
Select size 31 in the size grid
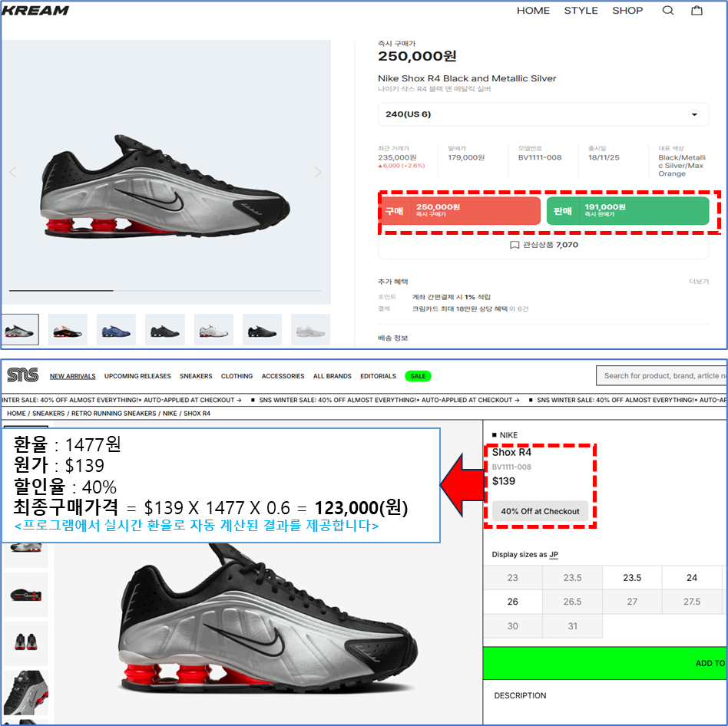tap(572, 626)
